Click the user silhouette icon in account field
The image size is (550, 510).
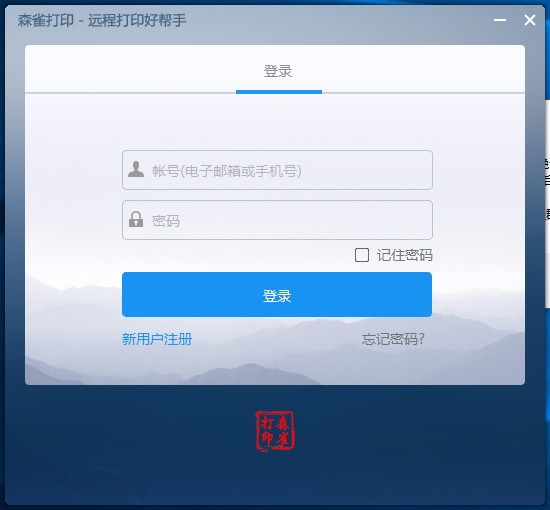pyautogui.click(x=136, y=169)
